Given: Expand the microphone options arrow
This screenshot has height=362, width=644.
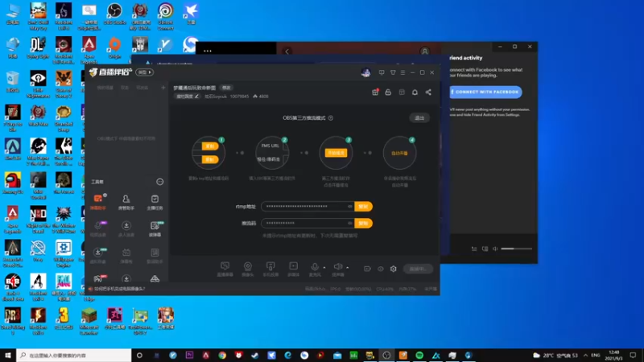Looking at the screenshot, I should click(x=324, y=268).
